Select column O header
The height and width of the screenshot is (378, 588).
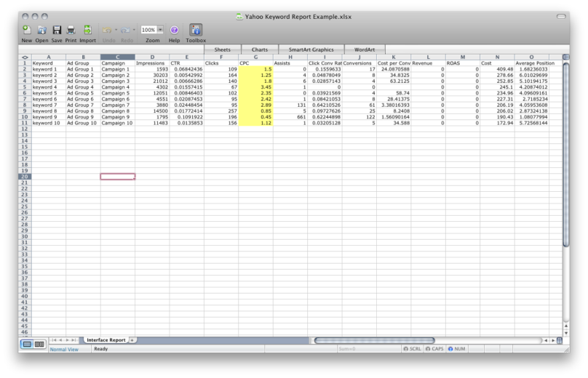[531, 57]
